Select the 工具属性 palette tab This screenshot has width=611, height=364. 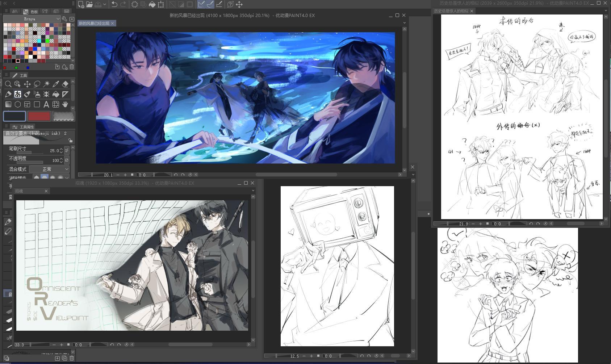[x=23, y=127]
